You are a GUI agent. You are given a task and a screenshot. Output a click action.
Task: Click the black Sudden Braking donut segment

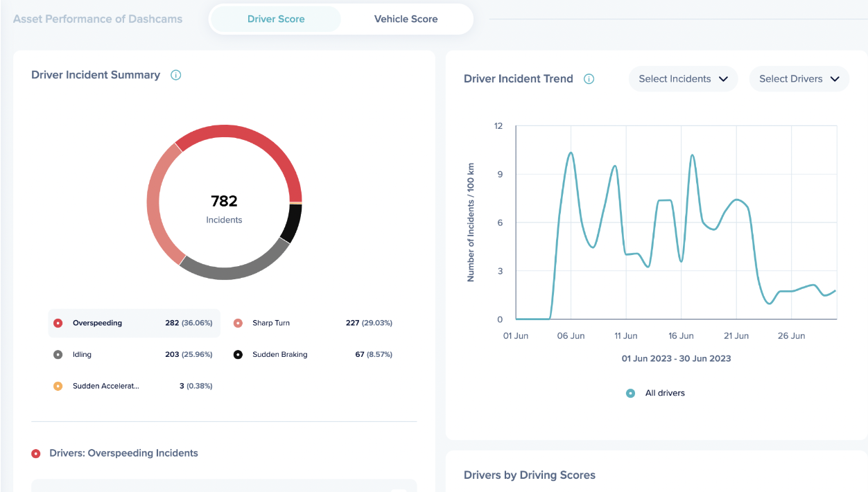click(293, 224)
